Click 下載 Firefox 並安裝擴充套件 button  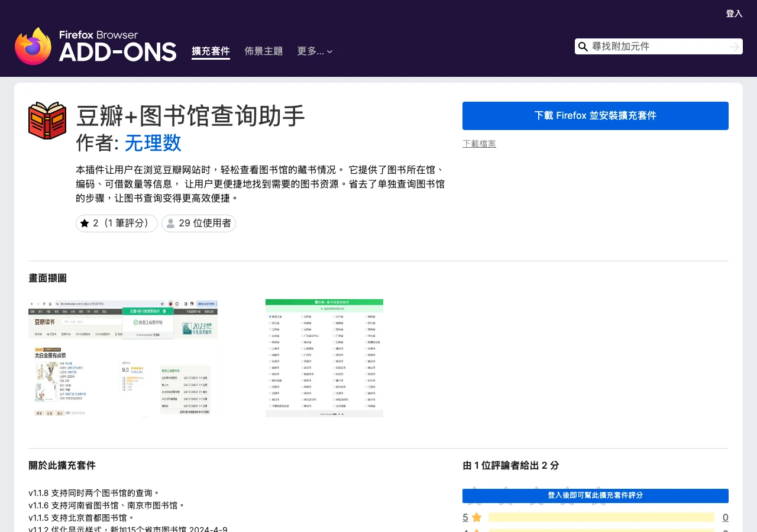tap(596, 116)
